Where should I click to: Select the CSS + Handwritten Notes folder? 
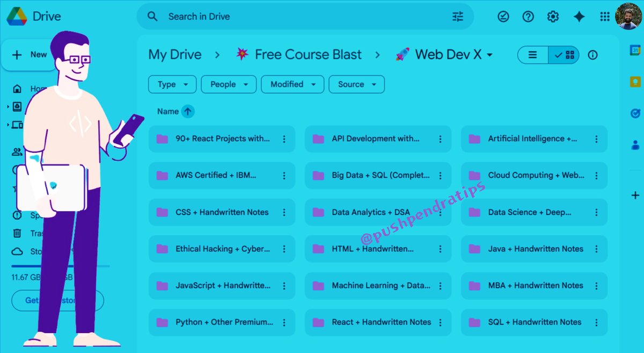(222, 212)
